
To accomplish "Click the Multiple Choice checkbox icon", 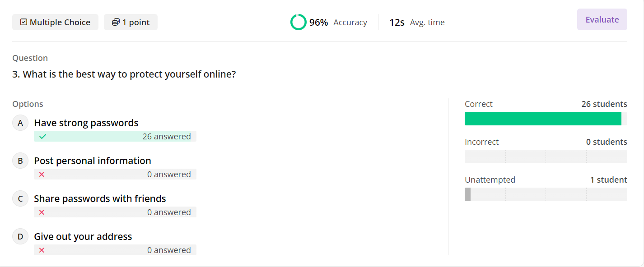I will coord(24,22).
